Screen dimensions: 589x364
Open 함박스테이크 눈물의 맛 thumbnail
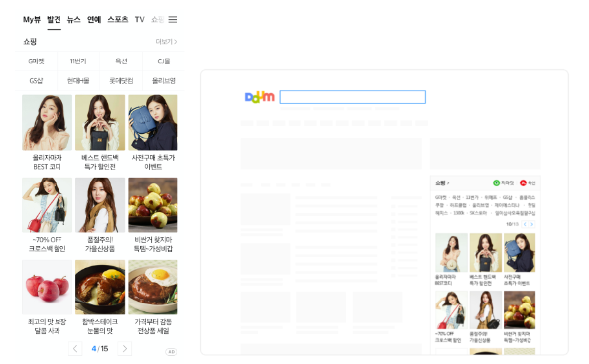[100, 288]
